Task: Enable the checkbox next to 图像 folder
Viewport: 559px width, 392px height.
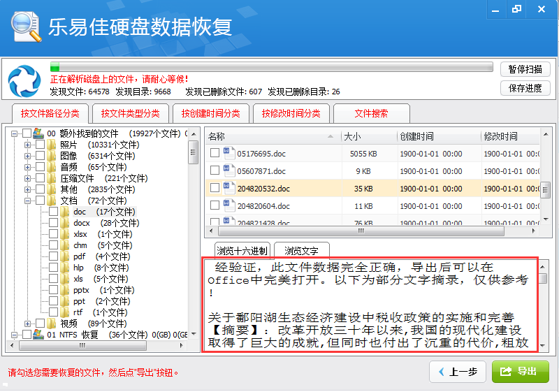Action: [x=40, y=156]
